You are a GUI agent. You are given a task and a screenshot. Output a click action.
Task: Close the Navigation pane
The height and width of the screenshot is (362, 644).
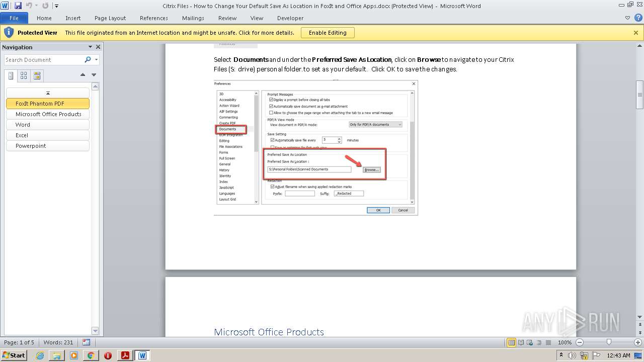pyautogui.click(x=98, y=47)
